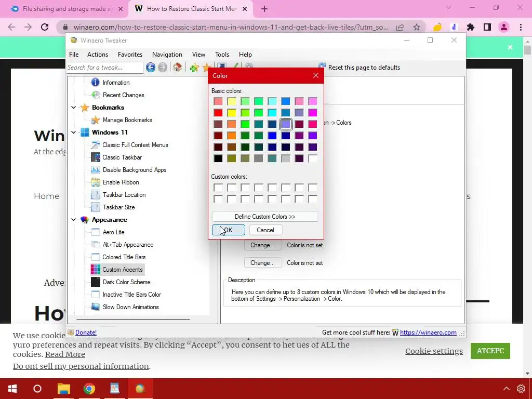
Task: Open the Windows Start button
Action: [12, 389]
